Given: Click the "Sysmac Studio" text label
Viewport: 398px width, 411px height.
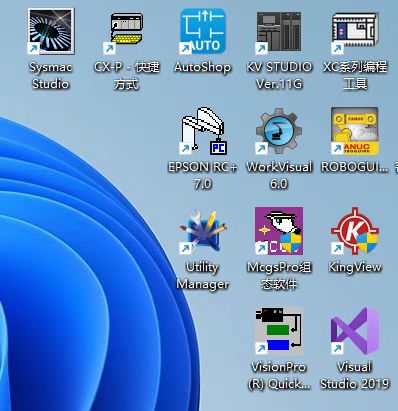Looking at the screenshot, I should tap(51, 75).
